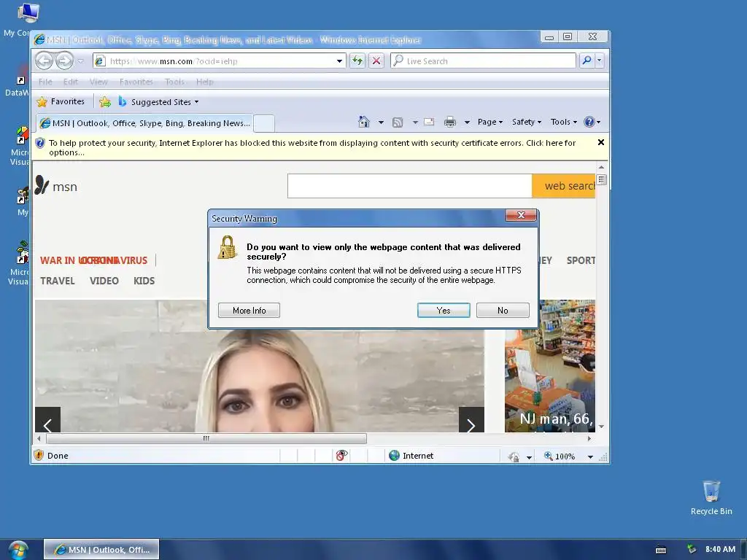Click previous slide arrow on carousel
Screen dimensions: 747x560
(47, 419)
